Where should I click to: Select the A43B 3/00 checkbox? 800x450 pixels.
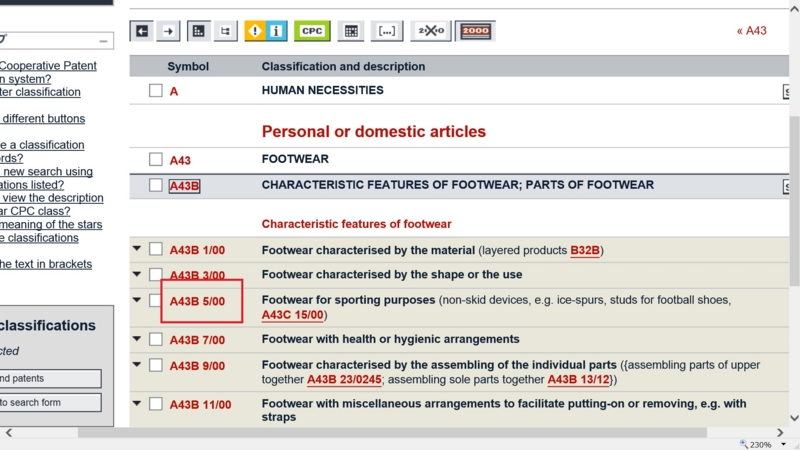(x=156, y=274)
